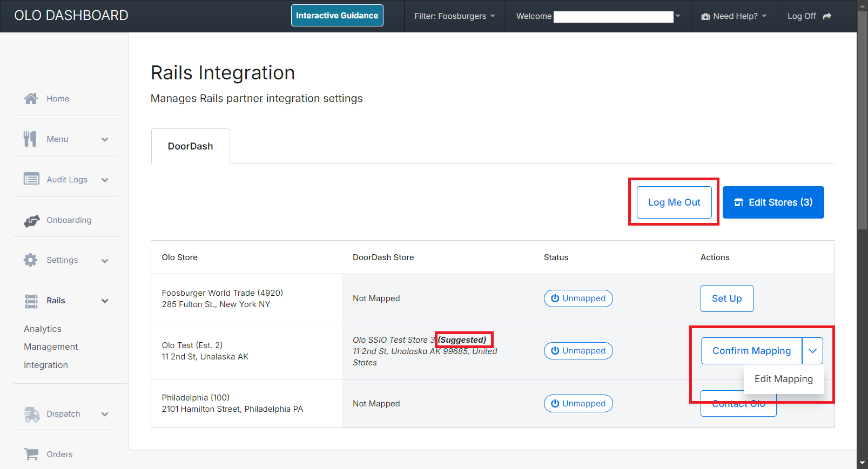868x469 pixels.
Task: Open Integration under Rails
Action: pyautogui.click(x=46, y=365)
